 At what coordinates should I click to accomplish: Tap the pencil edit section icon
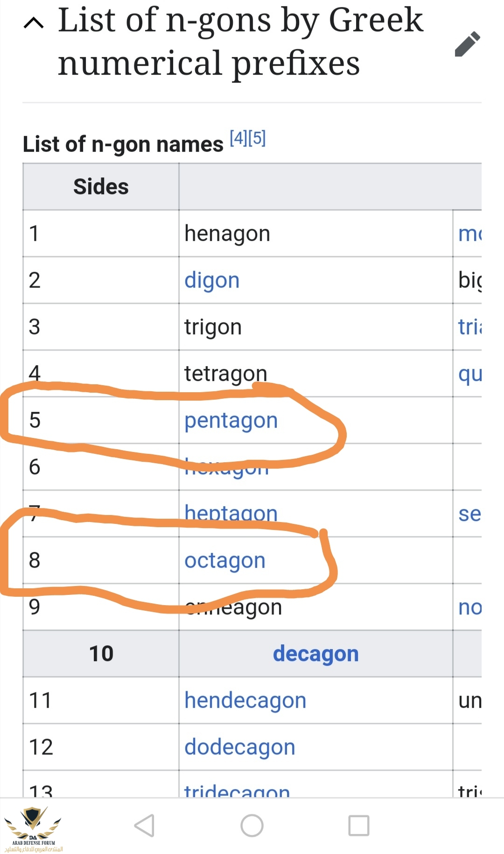click(x=468, y=44)
